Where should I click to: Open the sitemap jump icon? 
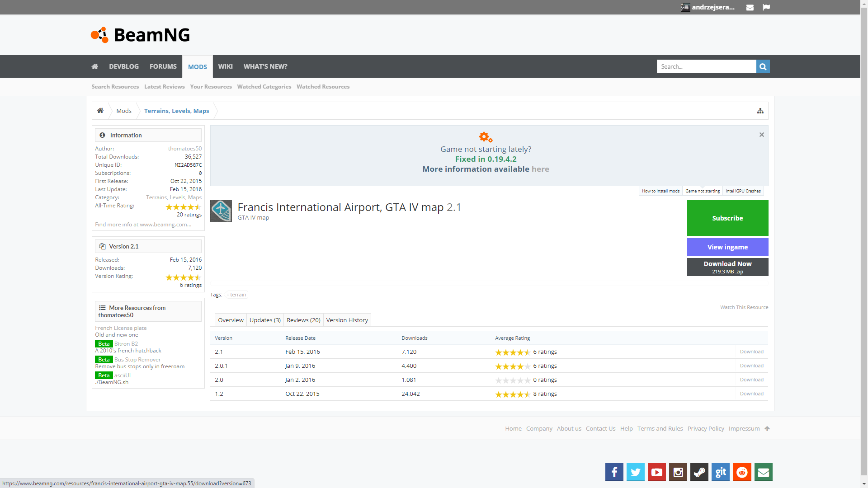click(x=760, y=111)
